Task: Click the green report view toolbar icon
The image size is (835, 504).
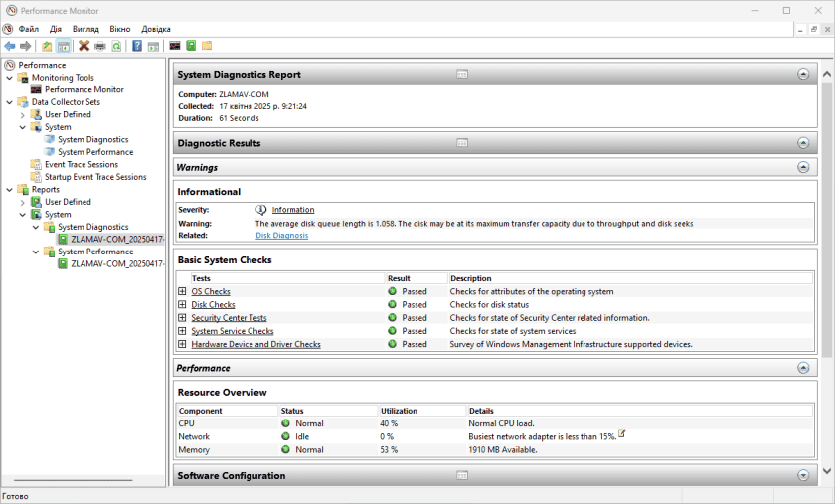Action: pos(191,46)
